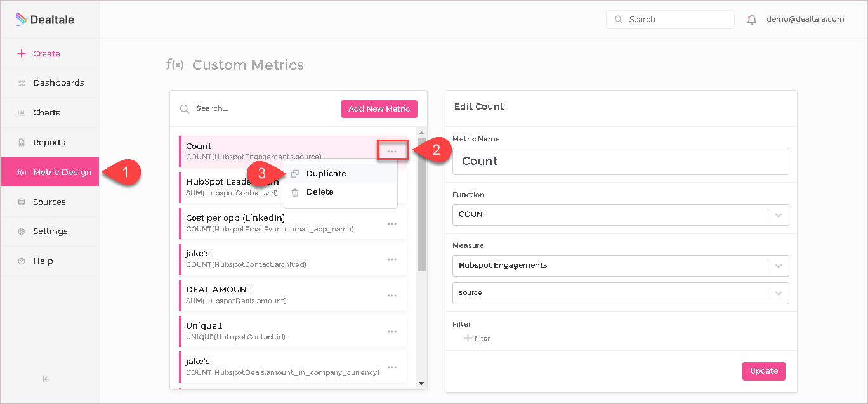Select Metric Design in the sidebar
This screenshot has height=404, width=868.
(x=49, y=172)
